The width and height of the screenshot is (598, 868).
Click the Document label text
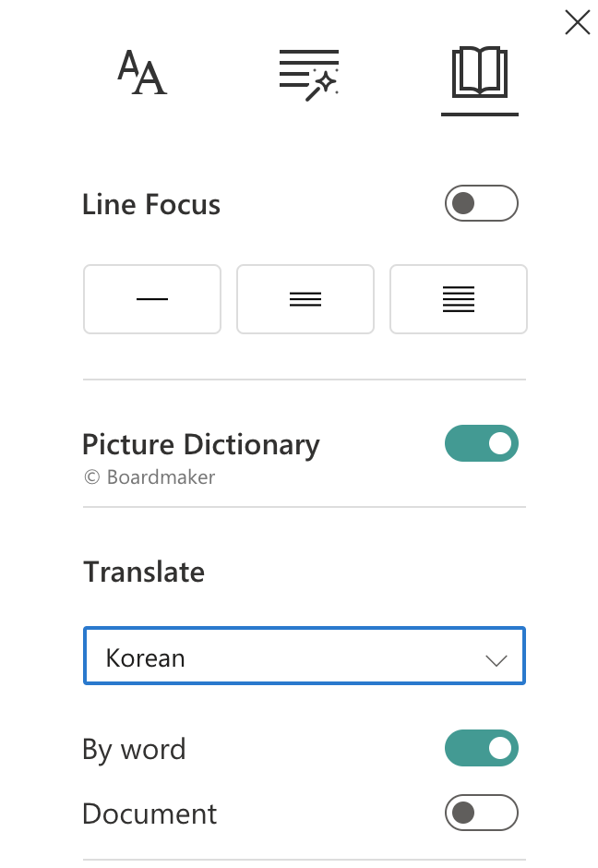click(x=149, y=814)
